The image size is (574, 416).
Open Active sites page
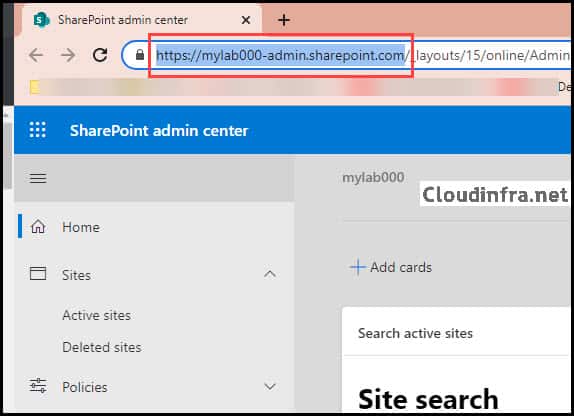click(97, 315)
